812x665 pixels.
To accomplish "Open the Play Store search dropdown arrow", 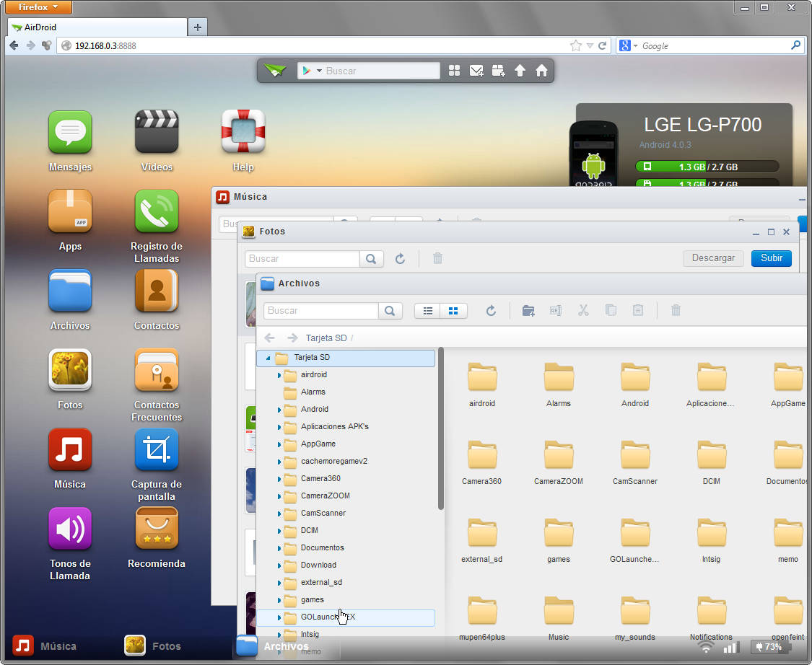I will tap(320, 71).
